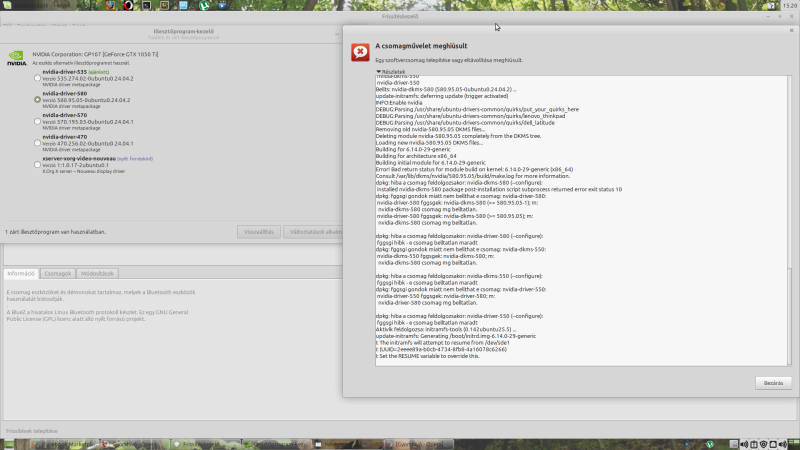Switch to the Facebook Marketplace Firefox taskbar window
The image size is (800, 450).
click(x=64, y=444)
